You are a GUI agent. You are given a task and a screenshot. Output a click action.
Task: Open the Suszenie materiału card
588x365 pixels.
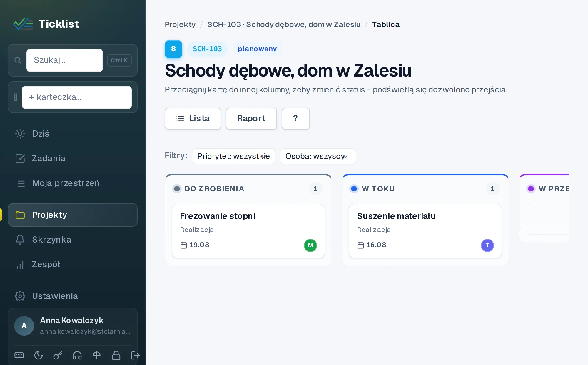tap(425, 231)
